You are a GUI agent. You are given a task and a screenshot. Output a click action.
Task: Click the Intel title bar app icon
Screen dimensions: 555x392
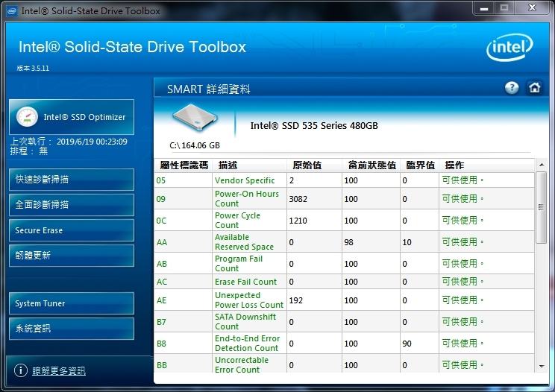point(12,11)
